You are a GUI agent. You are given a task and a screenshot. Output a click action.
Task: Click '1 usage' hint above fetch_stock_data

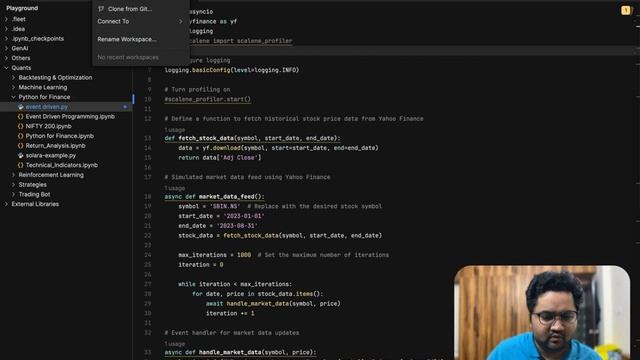click(175, 130)
